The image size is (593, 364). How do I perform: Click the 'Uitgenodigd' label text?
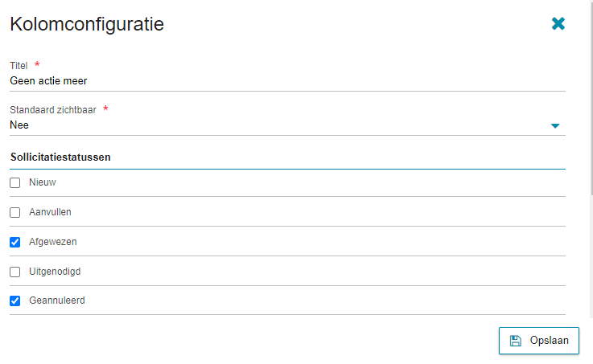[x=55, y=272]
